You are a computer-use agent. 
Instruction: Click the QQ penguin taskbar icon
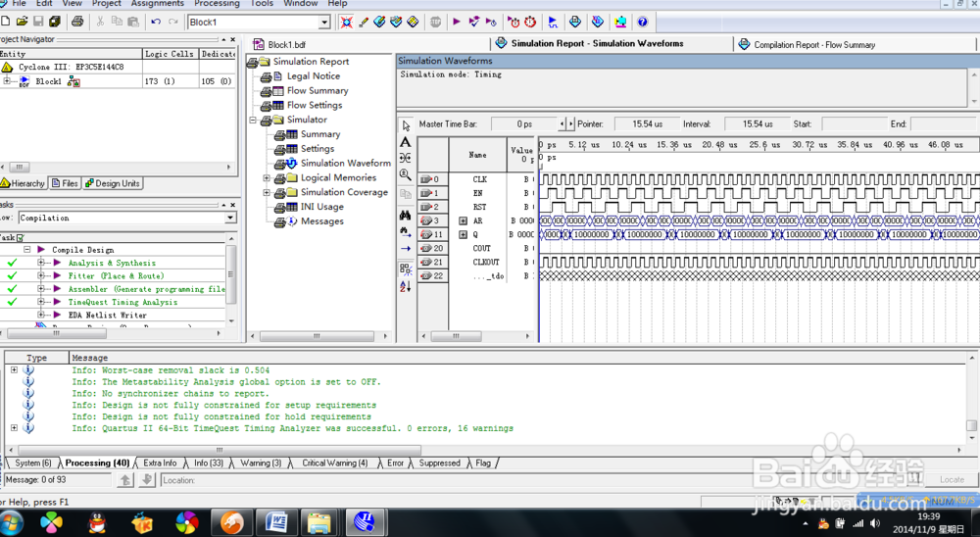click(97, 522)
